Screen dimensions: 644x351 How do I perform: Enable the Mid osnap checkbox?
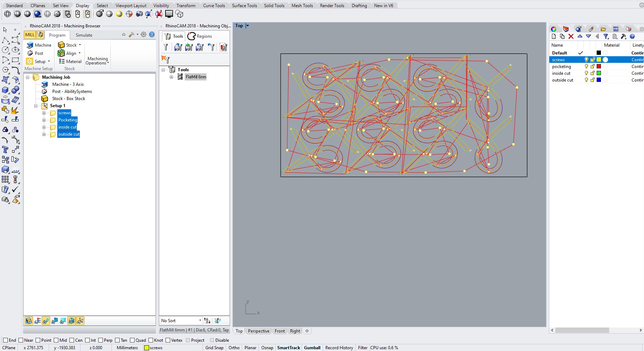56,340
